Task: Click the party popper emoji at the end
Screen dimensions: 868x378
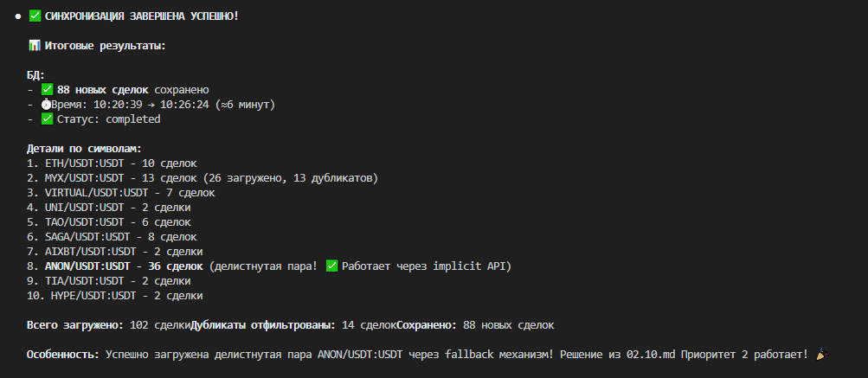Action: click(x=822, y=355)
